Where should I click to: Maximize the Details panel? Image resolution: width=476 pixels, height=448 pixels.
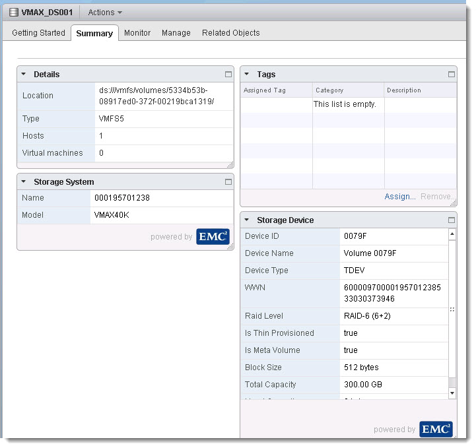click(228, 75)
